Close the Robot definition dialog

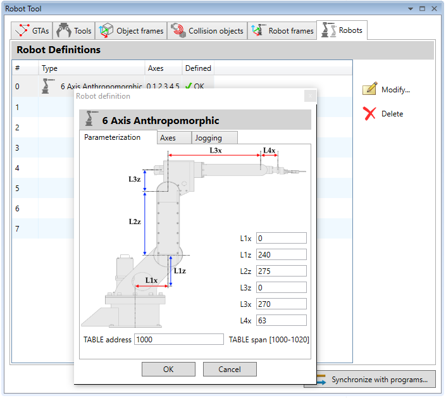click(x=310, y=96)
